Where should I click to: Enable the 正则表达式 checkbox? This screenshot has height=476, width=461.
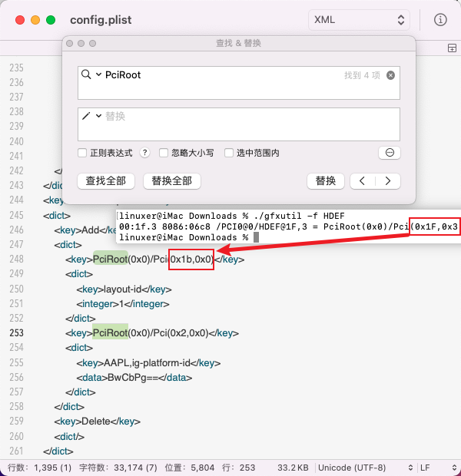click(x=82, y=153)
